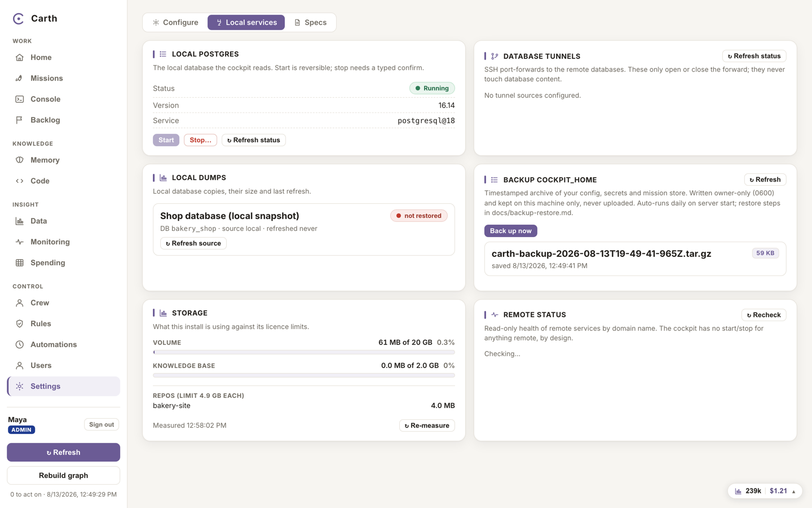This screenshot has width=812, height=508.
Task: Click the Users person icon
Action: (x=20, y=366)
